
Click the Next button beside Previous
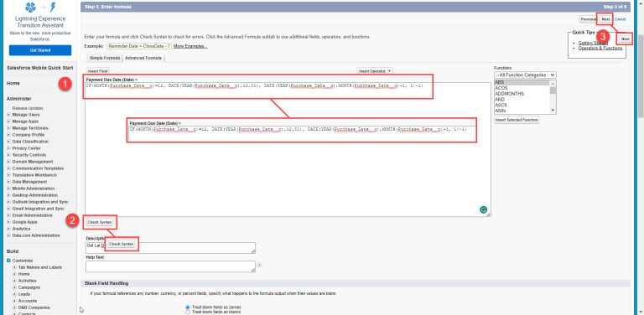pos(605,19)
